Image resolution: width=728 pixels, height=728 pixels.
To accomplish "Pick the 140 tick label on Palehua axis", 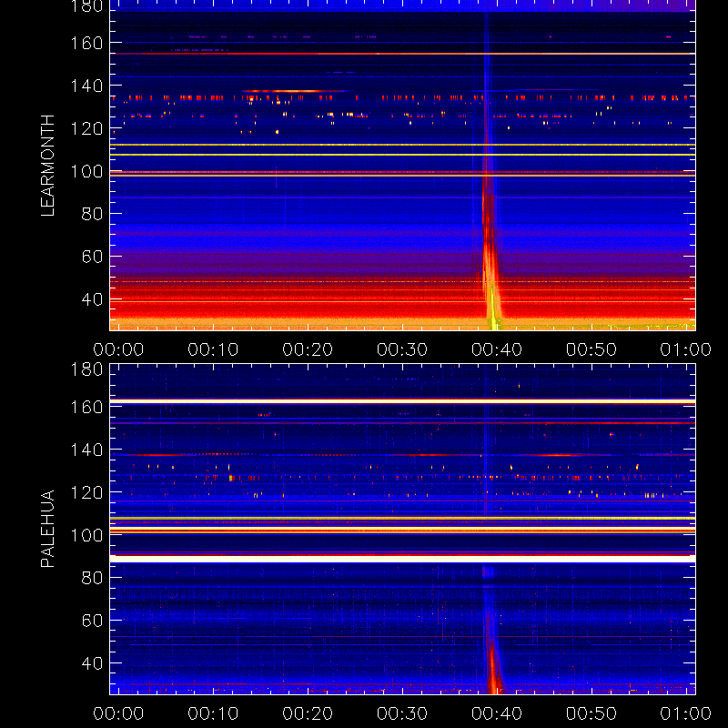I will pos(86,450).
